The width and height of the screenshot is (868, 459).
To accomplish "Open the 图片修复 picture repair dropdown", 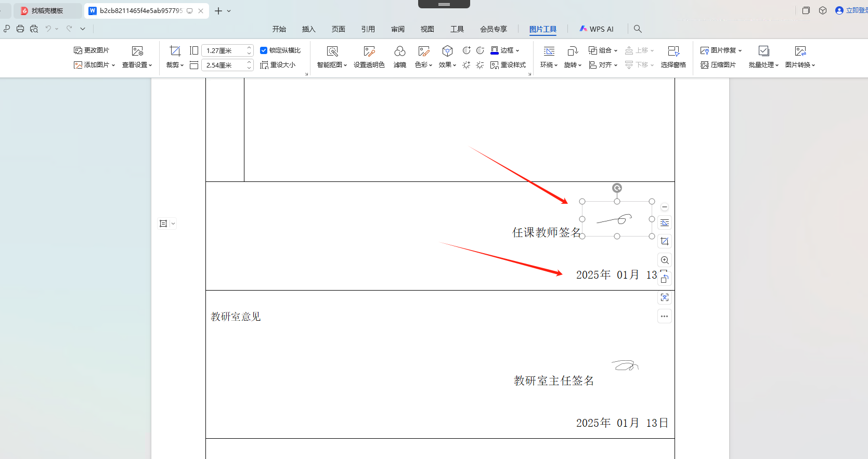I will point(721,50).
